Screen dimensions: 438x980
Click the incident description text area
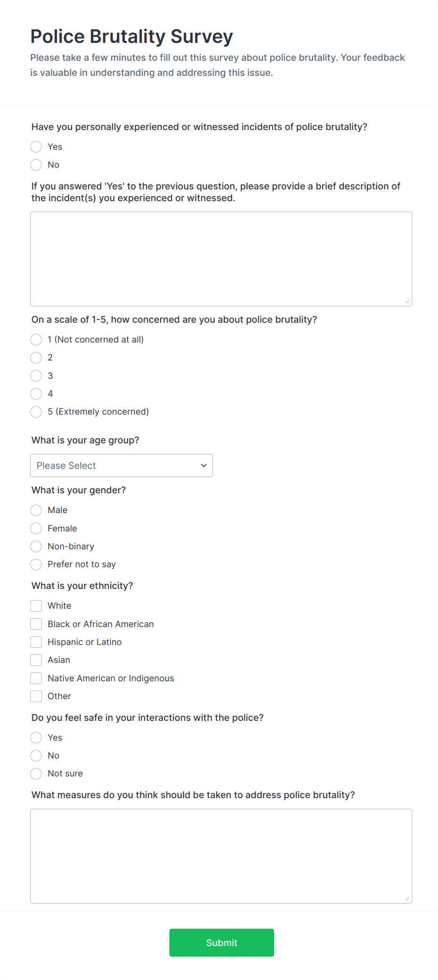(x=221, y=259)
